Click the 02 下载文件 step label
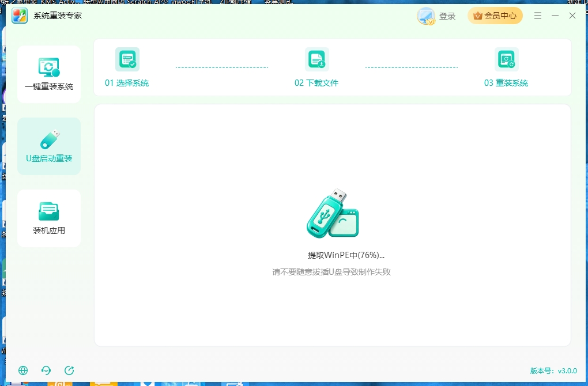The image size is (588, 386). (x=316, y=83)
